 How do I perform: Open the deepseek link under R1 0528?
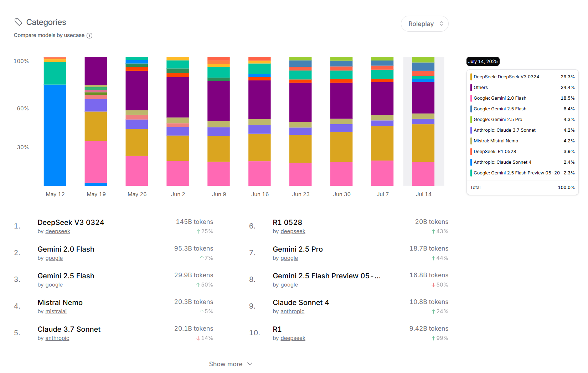tap(293, 231)
